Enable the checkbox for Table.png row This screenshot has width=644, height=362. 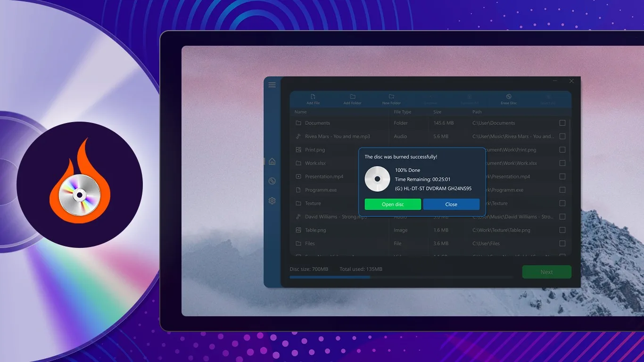[562, 230]
